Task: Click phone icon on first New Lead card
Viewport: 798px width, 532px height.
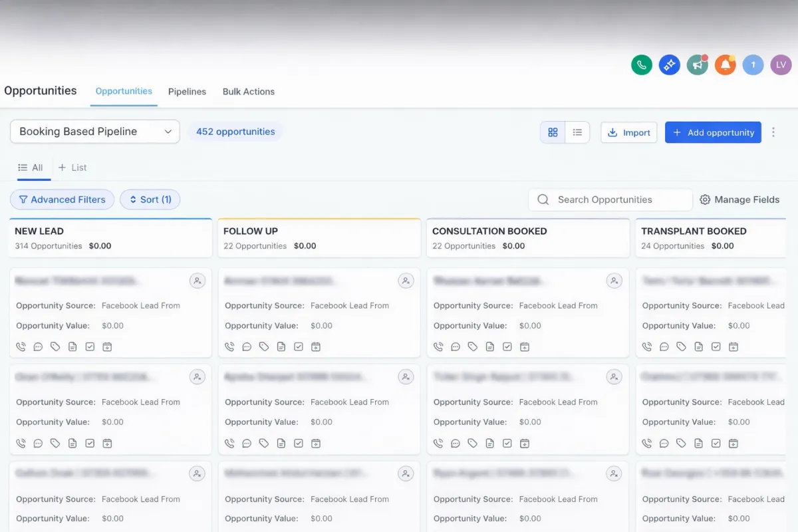Action: [21, 346]
